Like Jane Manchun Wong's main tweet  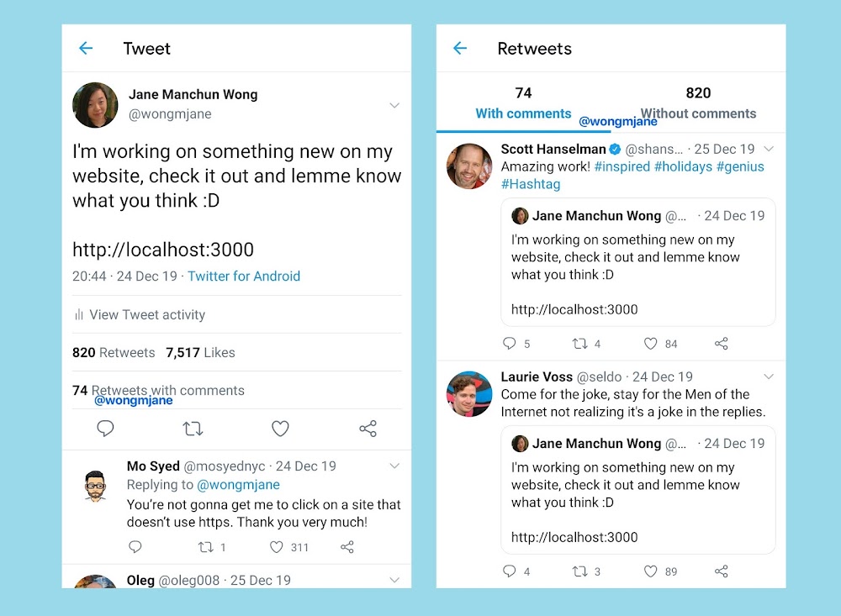pos(280,429)
